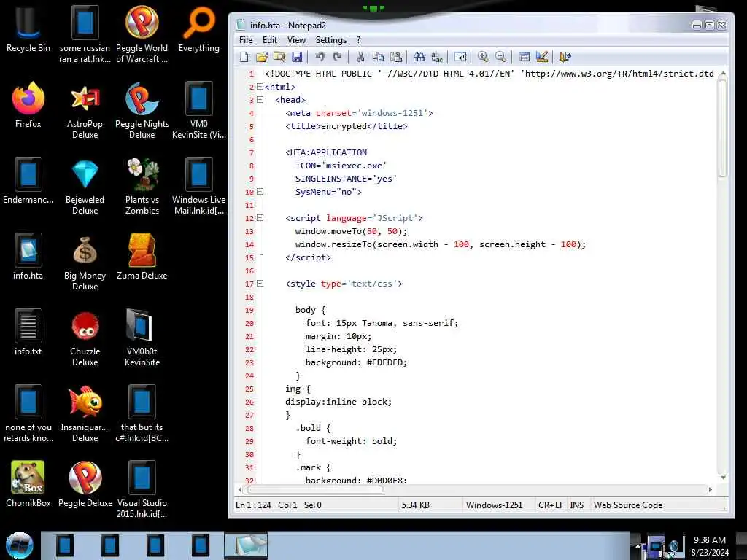Screen dimensions: 747x560
Task: Select the Bejeweled Deluxe desktop icon
Action: click(x=85, y=187)
